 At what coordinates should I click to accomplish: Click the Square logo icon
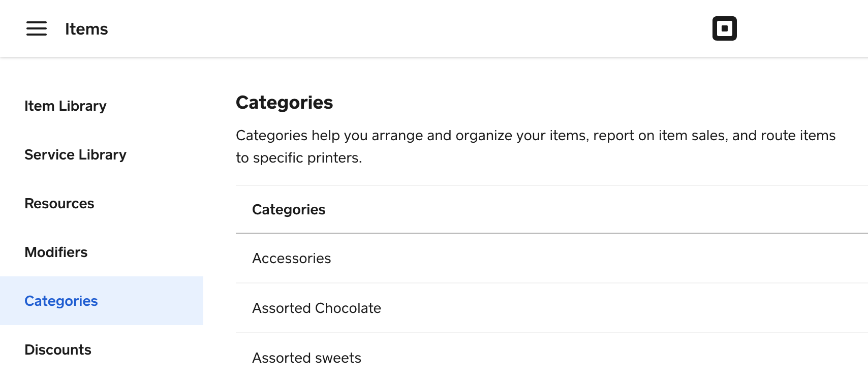tap(724, 28)
